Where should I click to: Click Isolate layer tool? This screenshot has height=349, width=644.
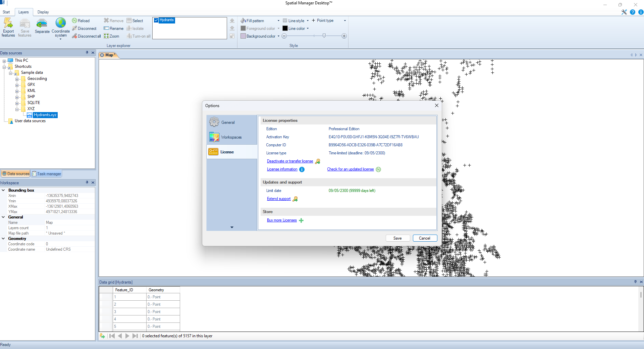click(x=135, y=29)
